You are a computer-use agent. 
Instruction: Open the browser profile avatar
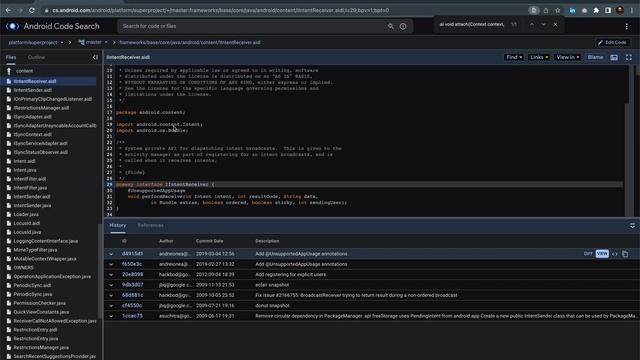[620, 11]
